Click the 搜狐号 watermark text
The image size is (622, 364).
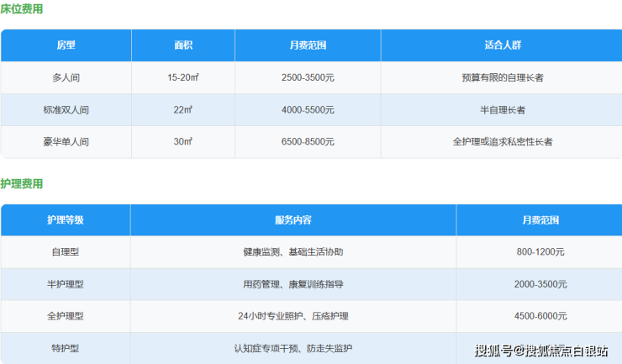coord(493,351)
